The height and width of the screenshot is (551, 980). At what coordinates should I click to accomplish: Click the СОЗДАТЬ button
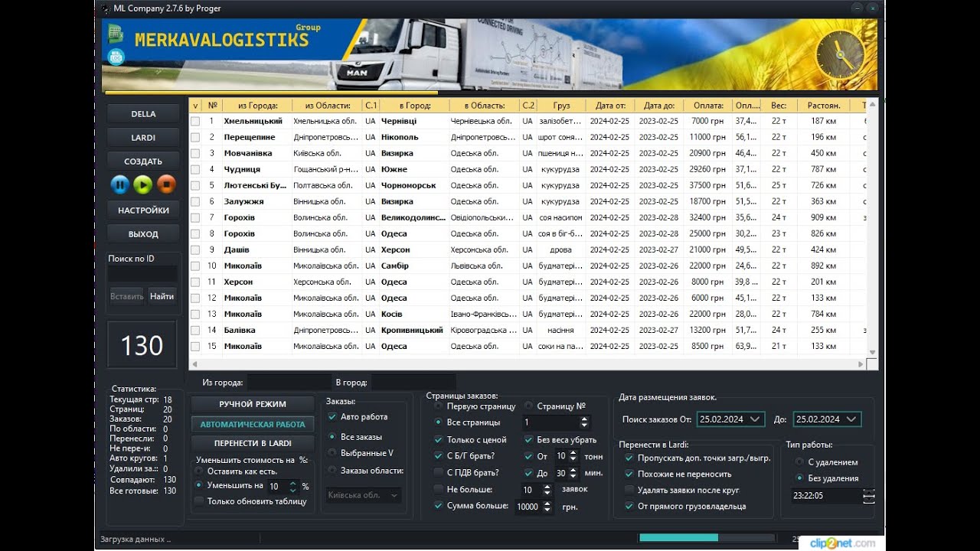click(143, 161)
